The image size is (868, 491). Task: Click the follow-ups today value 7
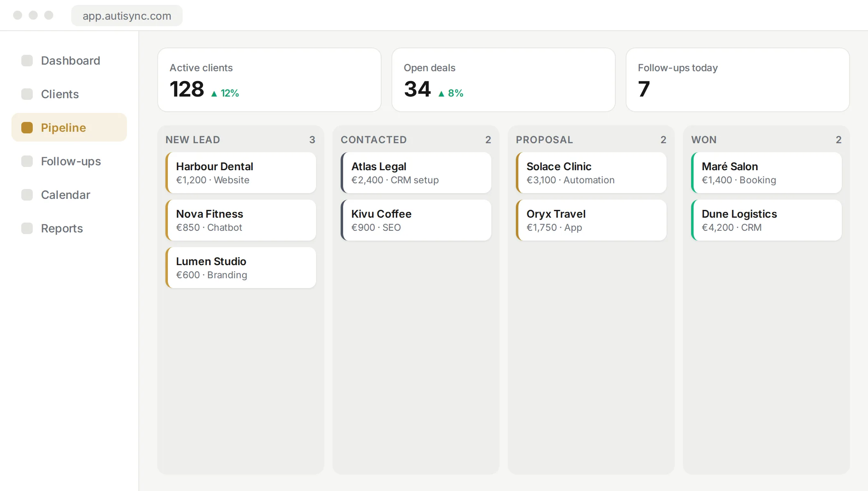point(644,89)
